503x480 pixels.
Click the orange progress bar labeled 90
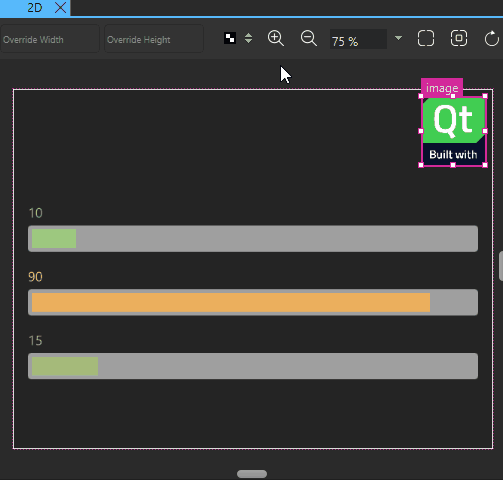[253, 302]
